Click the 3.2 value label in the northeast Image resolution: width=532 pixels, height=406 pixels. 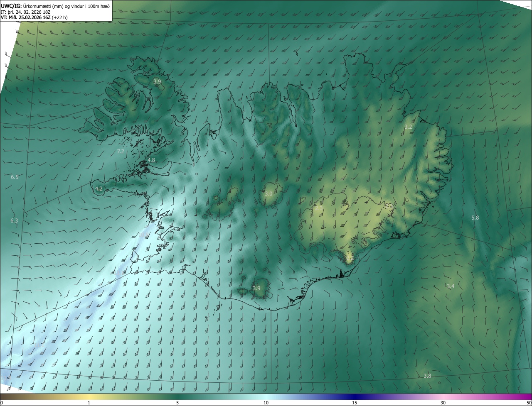(x=408, y=127)
